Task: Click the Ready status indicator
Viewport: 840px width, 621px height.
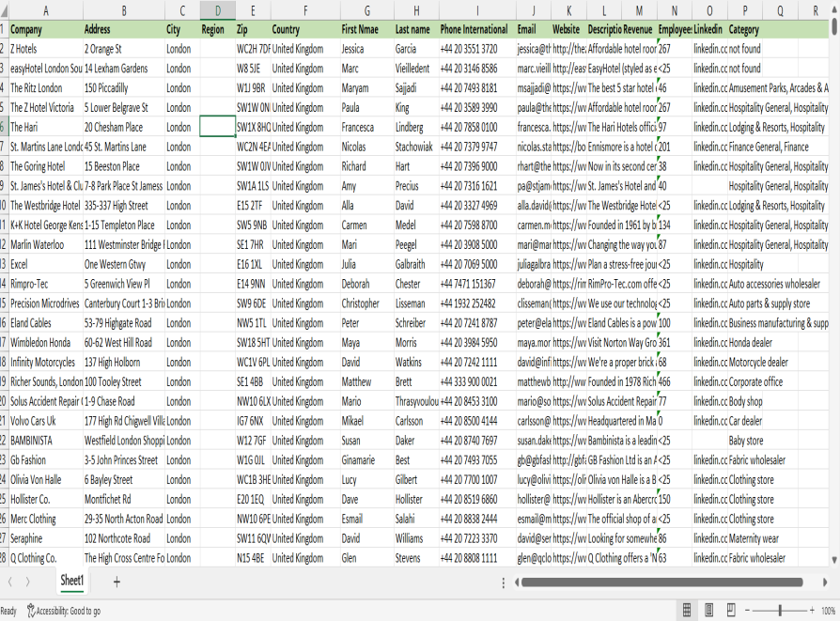Action: [x=8, y=611]
